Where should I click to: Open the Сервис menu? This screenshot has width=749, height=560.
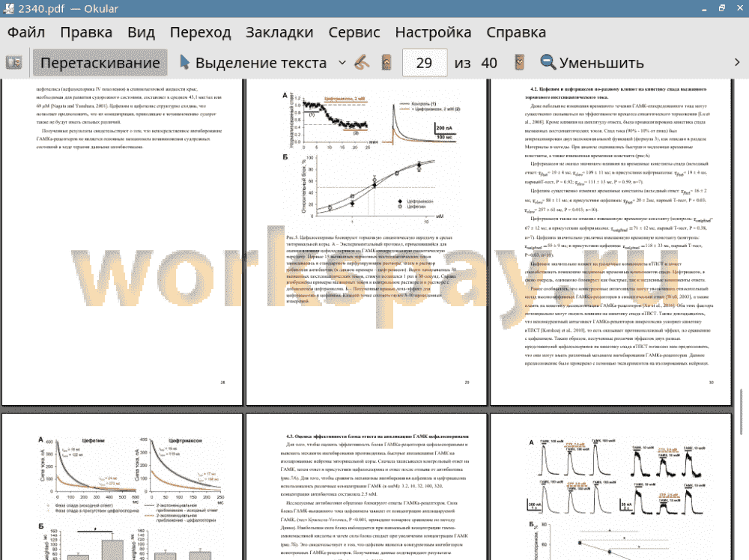point(354,32)
